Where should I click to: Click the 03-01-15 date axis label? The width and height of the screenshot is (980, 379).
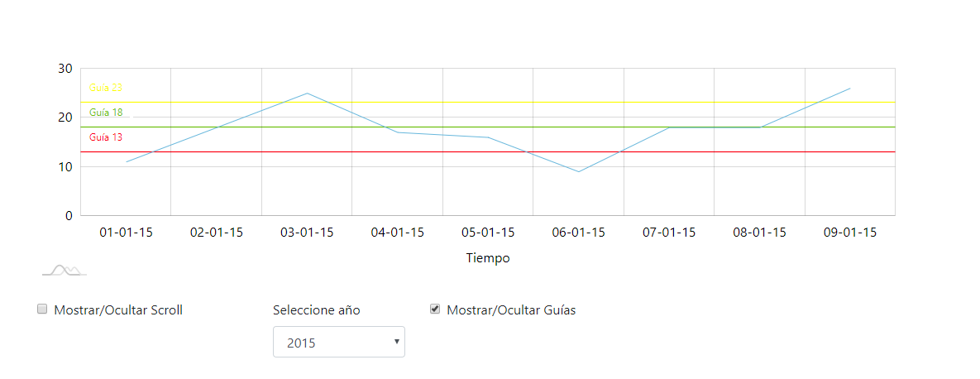(x=307, y=233)
